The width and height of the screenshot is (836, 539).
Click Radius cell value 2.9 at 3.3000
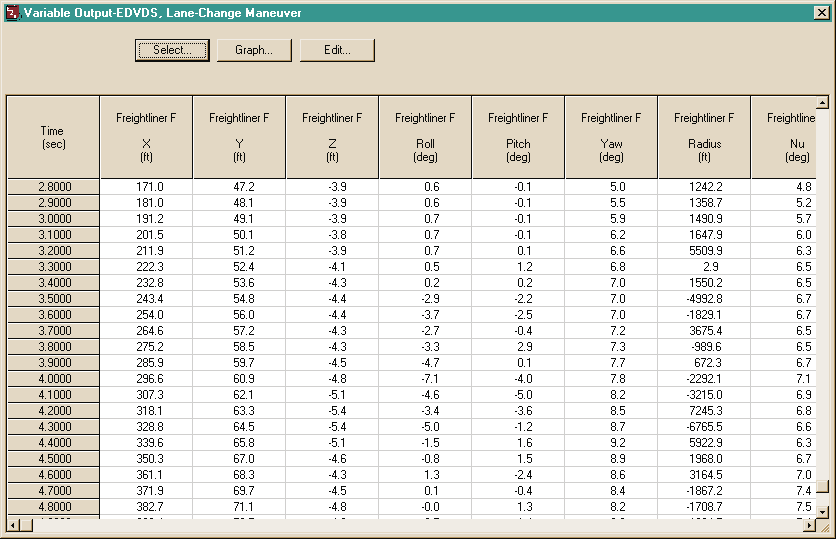pyautogui.click(x=704, y=267)
